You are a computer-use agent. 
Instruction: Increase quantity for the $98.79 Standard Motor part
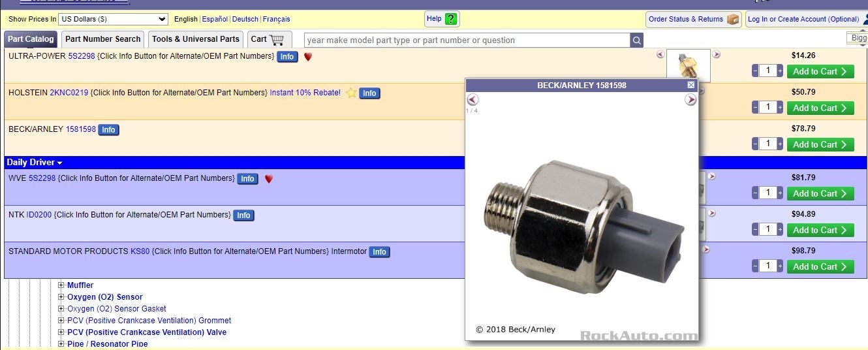[780, 266]
